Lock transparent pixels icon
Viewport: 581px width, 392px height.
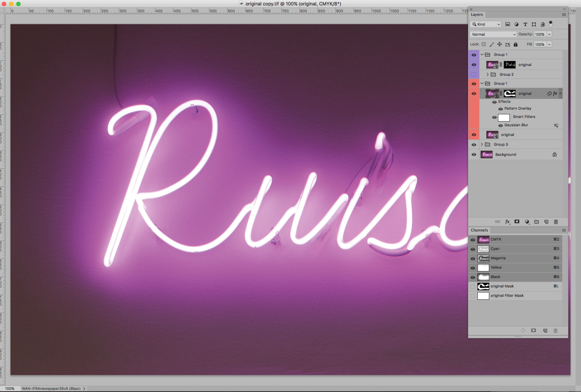[x=484, y=44]
